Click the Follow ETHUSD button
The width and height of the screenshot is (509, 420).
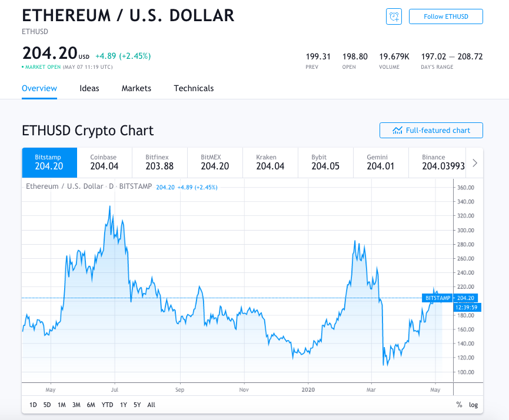click(x=445, y=16)
